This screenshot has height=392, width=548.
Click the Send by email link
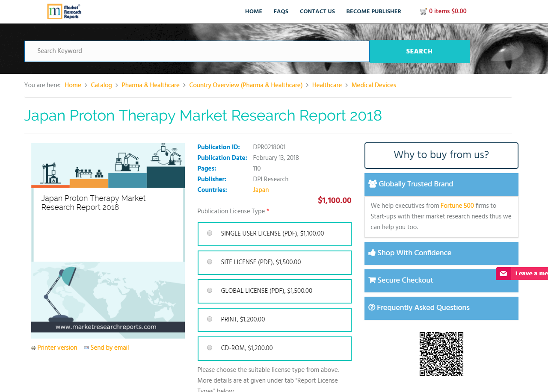(110, 348)
